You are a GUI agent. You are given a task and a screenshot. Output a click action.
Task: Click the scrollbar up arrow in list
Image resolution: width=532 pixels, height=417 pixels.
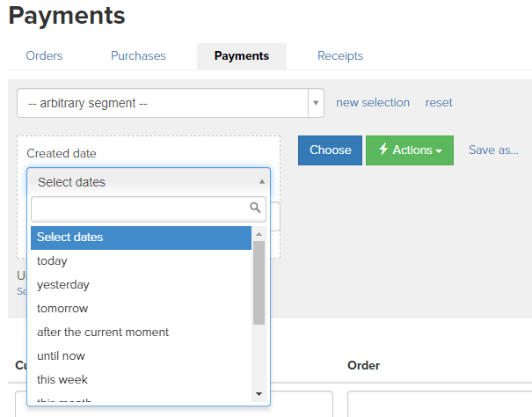point(259,234)
